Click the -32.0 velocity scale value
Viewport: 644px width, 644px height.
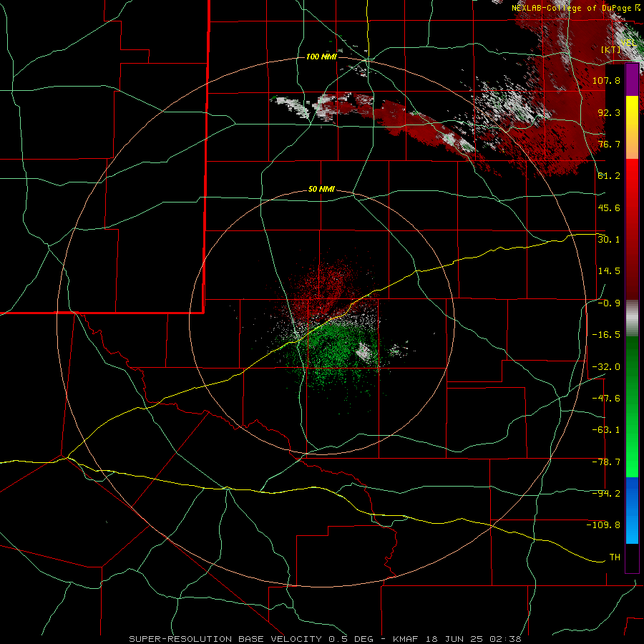(x=606, y=367)
